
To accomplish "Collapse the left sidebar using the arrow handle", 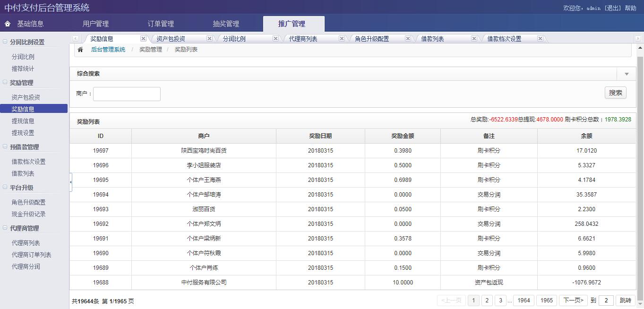I will point(71,181).
